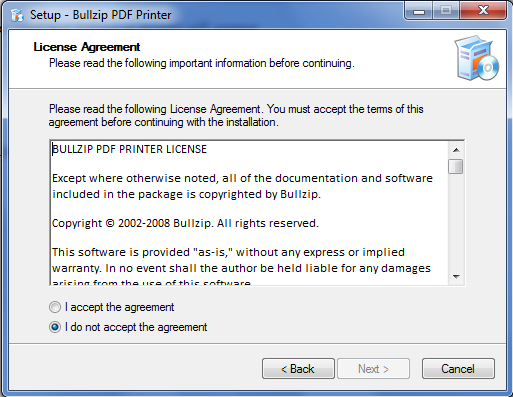The image size is (513, 397).
Task: Select "I accept the agreement" radio button
Action: click(55, 307)
